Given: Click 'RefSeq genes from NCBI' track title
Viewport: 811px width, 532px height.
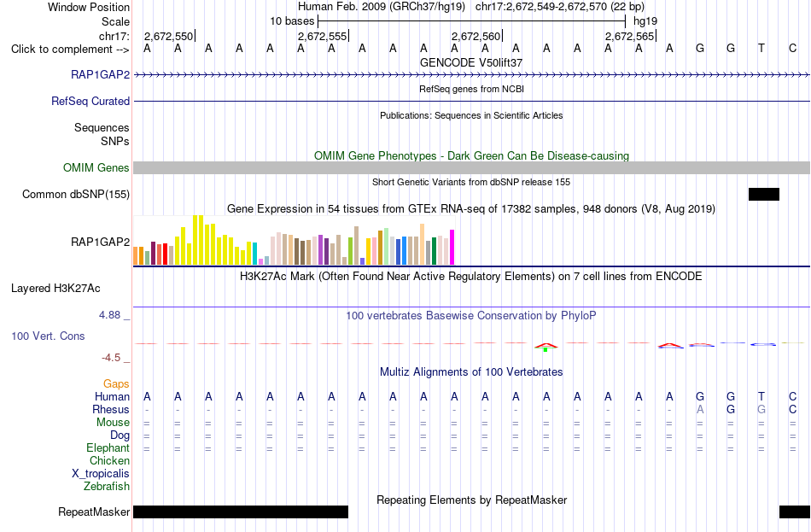Looking at the screenshot, I should (x=471, y=89).
